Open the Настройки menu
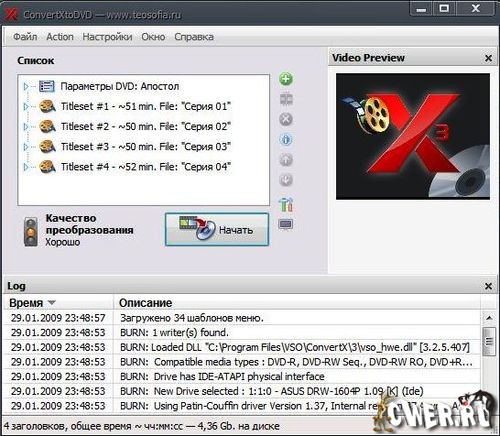The height and width of the screenshot is (436, 500). coord(107,37)
